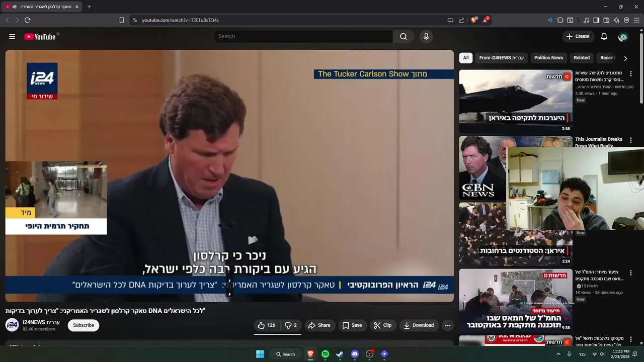644x362 pixels.
Task: Open the Hamas commander video thumbnail
Action: (516, 301)
